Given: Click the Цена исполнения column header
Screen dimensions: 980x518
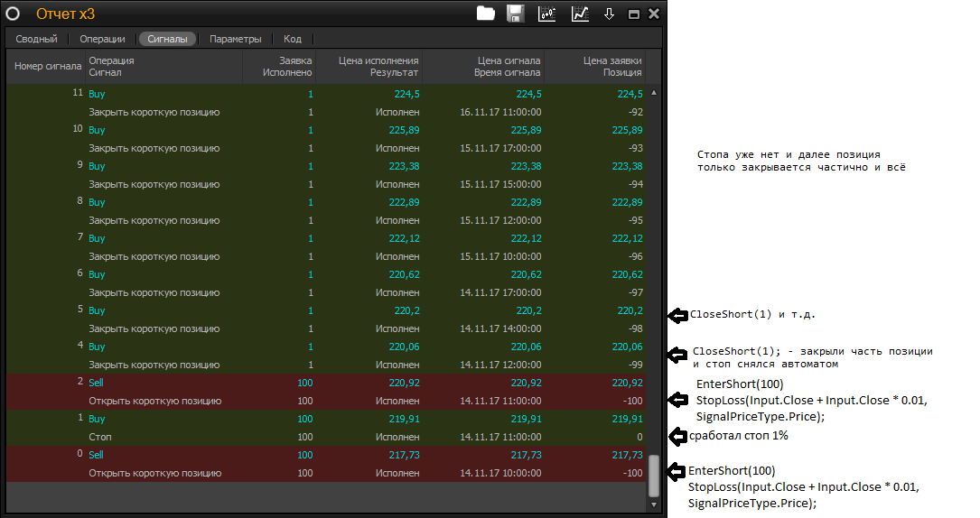Looking at the screenshot, I should tap(378, 66).
